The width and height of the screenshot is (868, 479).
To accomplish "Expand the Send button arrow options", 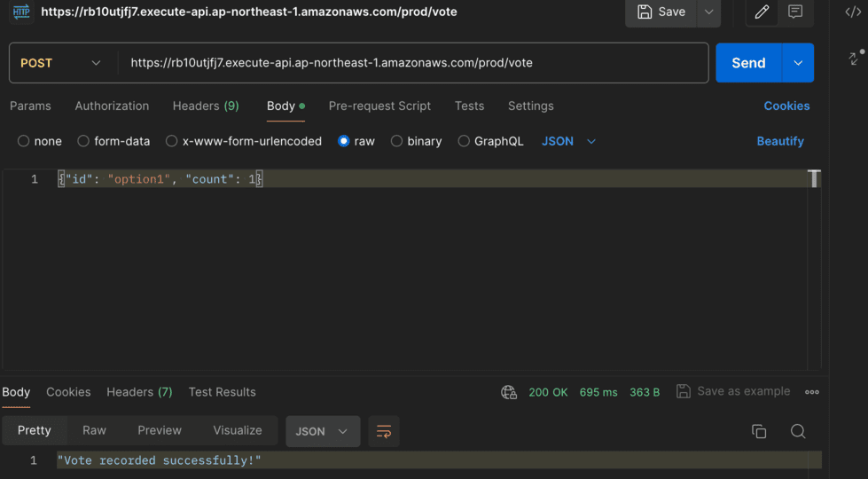I will click(798, 63).
